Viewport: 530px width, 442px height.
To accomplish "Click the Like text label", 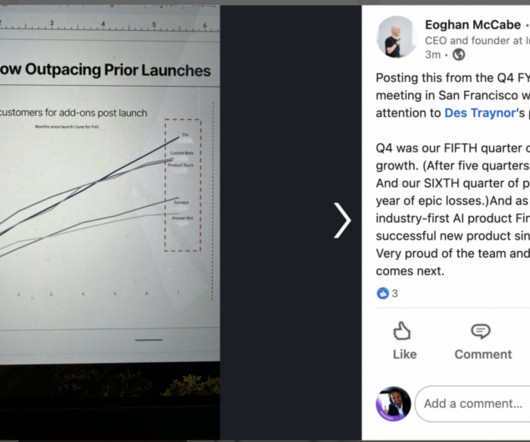I will tap(405, 354).
